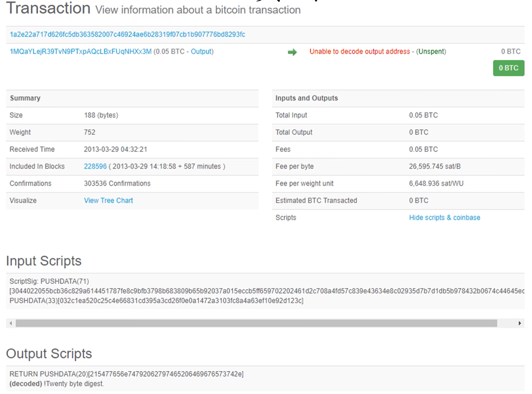The width and height of the screenshot is (532, 394).
Task: Click the green 0 BTC button
Action: coord(509,68)
